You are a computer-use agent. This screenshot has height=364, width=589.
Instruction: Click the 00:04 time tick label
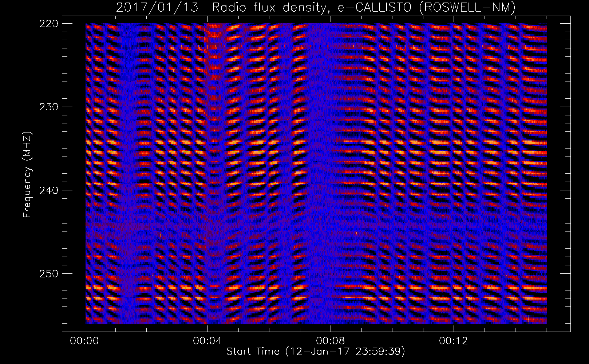pyautogui.click(x=207, y=341)
